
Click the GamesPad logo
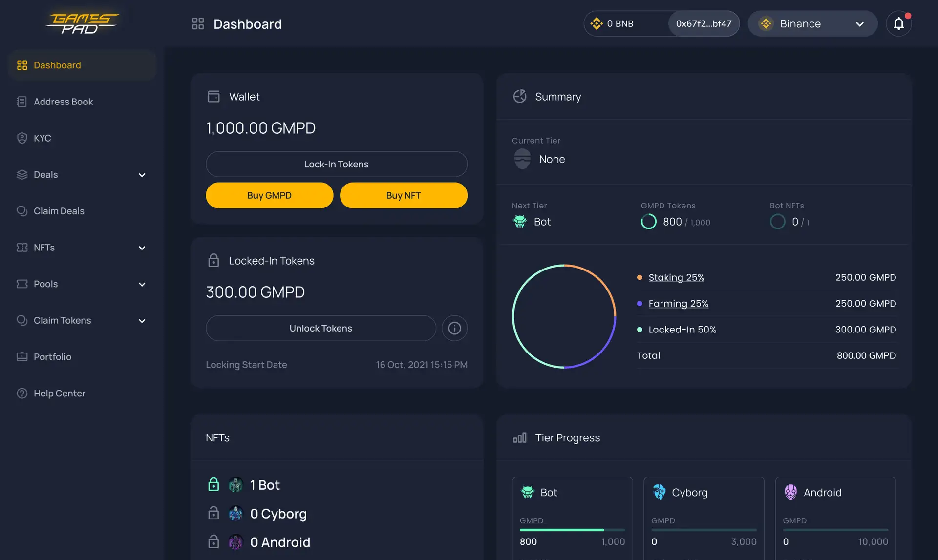(x=82, y=23)
